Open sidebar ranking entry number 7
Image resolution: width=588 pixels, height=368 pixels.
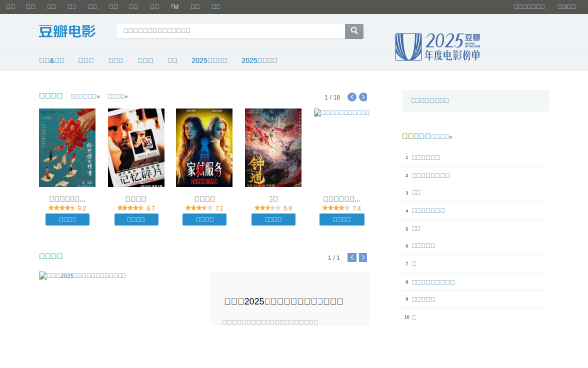pyautogui.click(x=414, y=264)
